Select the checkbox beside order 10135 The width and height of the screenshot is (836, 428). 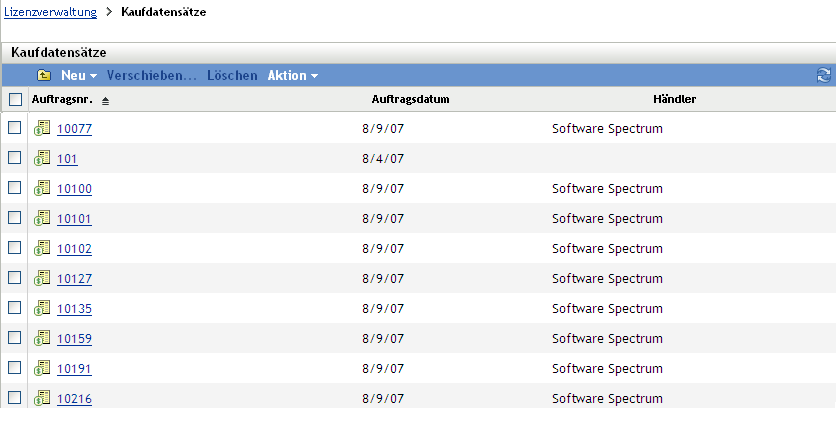pyautogui.click(x=15, y=308)
